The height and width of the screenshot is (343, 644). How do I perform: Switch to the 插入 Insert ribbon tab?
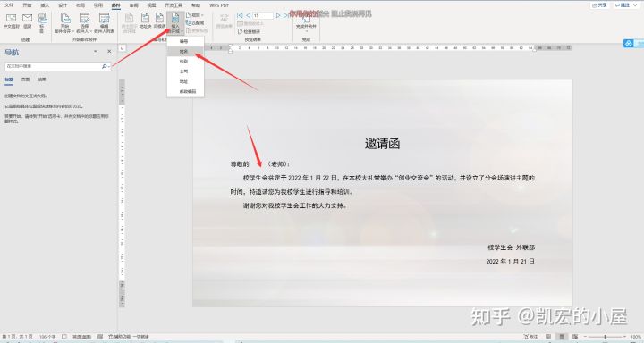(45, 5)
